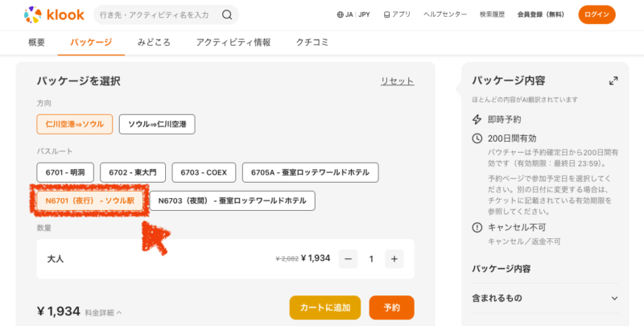The height and width of the screenshot is (326, 644).
Task: Open 検索履歴
Action: tap(492, 14)
